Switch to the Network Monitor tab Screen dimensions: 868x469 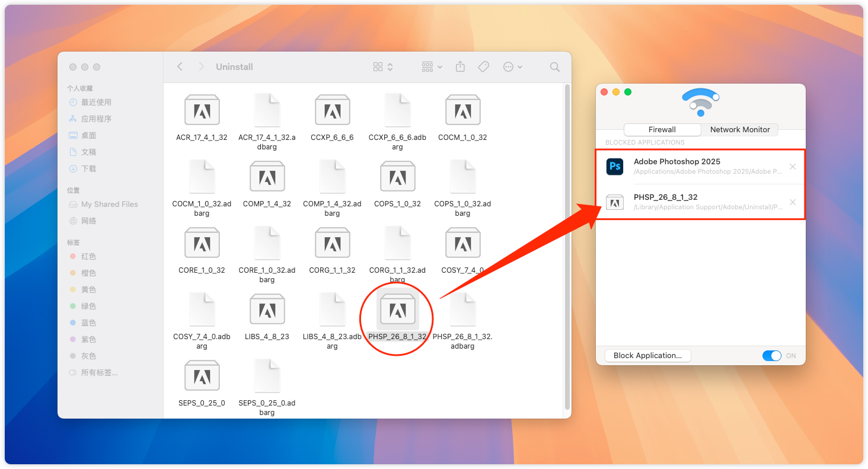[x=740, y=129]
